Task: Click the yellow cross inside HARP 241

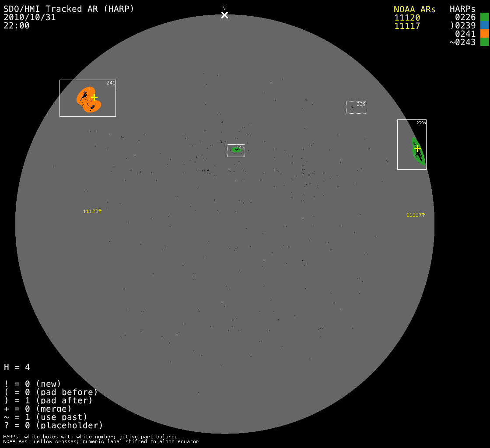Action: pyautogui.click(x=94, y=97)
